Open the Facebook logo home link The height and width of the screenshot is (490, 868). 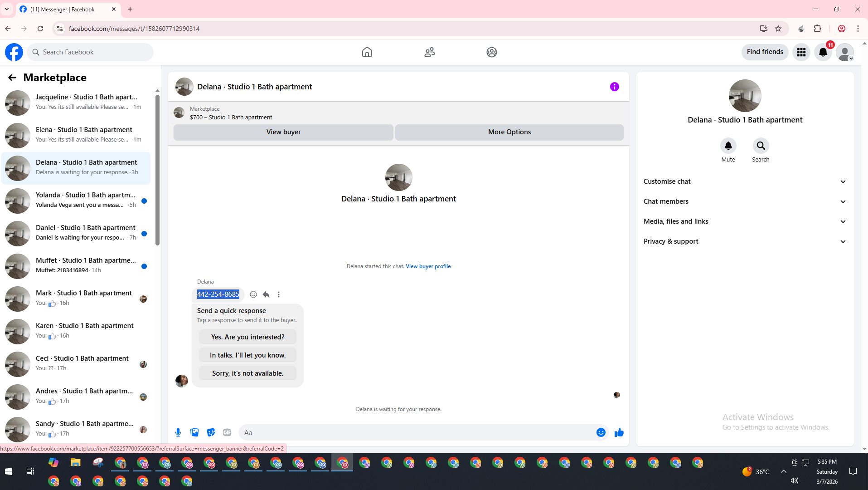point(14,52)
